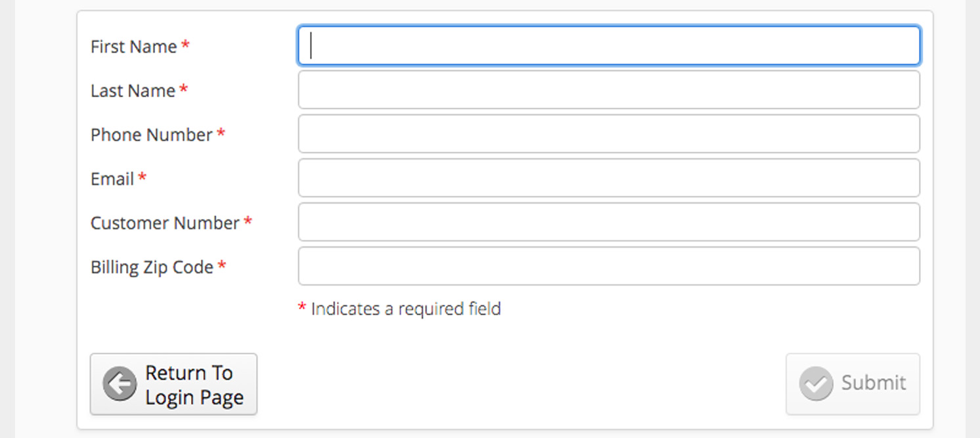Click the red asterisk before 'Indicates a required field'
This screenshot has width=980, height=438.
302,307
